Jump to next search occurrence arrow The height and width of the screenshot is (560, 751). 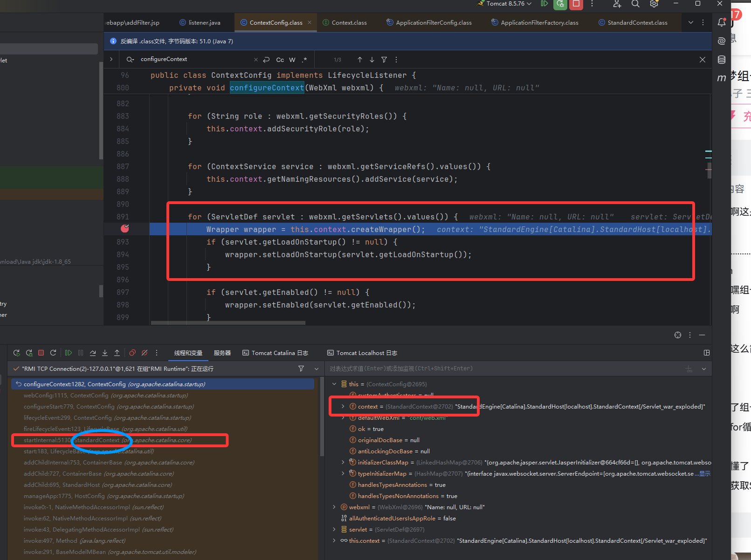pos(372,60)
